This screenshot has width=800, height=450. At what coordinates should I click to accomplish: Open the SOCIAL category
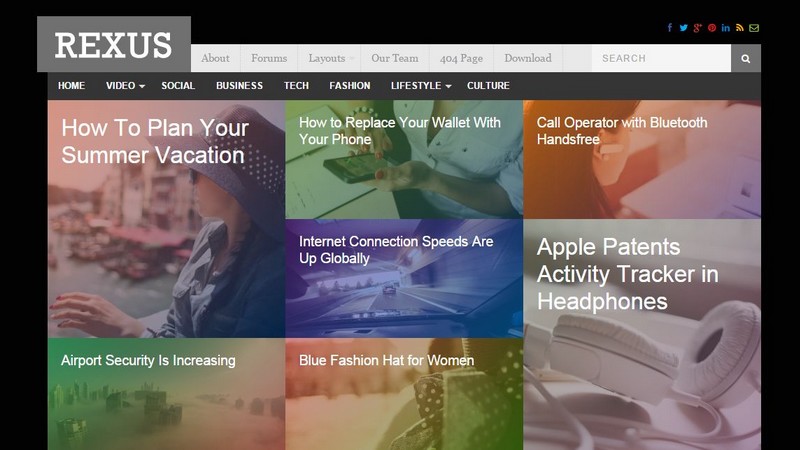tap(178, 86)
